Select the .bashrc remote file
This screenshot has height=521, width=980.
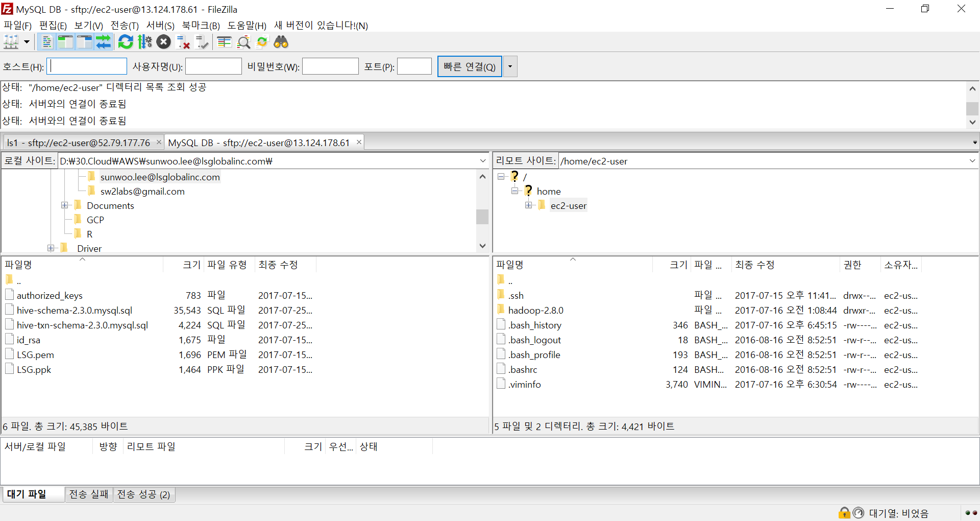click(523, 370)
